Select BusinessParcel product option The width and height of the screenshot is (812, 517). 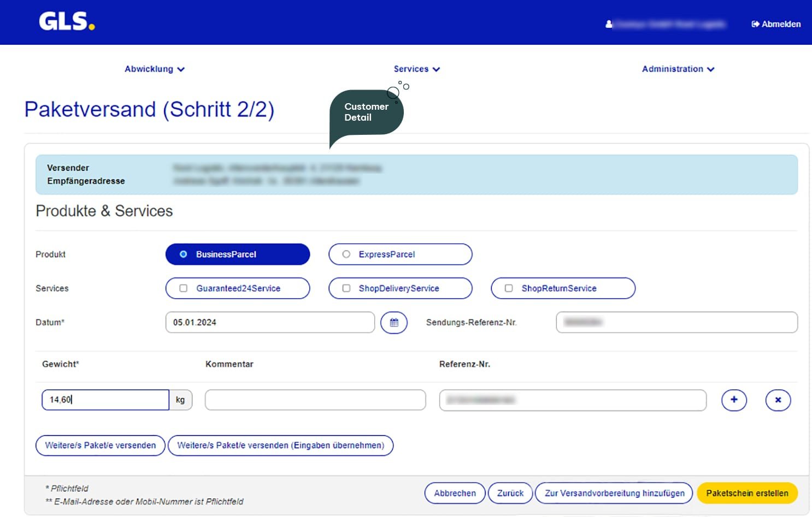pyautogui.click(x=238, y=254)
